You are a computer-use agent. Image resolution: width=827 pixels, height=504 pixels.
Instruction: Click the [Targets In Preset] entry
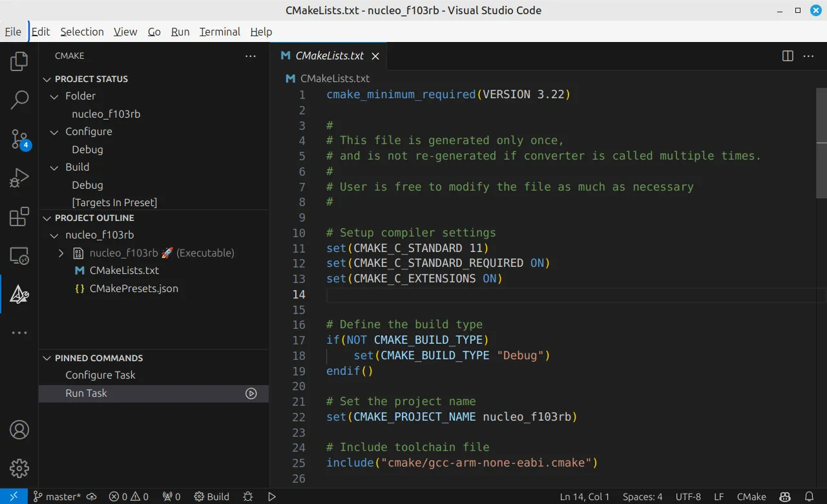(114, 203)
